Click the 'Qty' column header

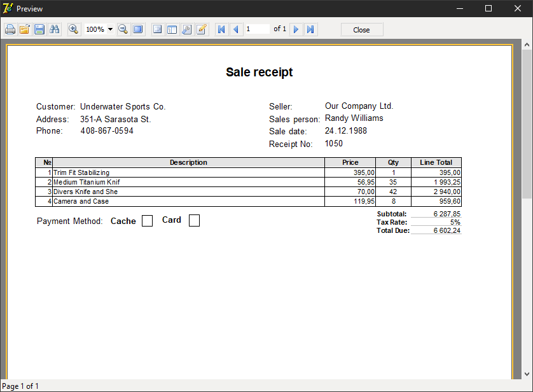(x=393, y=162)
